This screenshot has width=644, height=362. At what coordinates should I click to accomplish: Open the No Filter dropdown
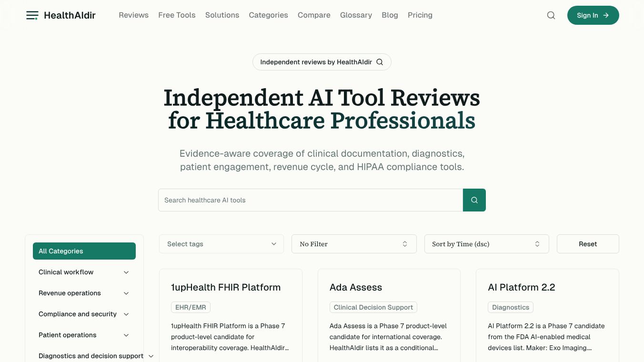[x=354, y=244]
